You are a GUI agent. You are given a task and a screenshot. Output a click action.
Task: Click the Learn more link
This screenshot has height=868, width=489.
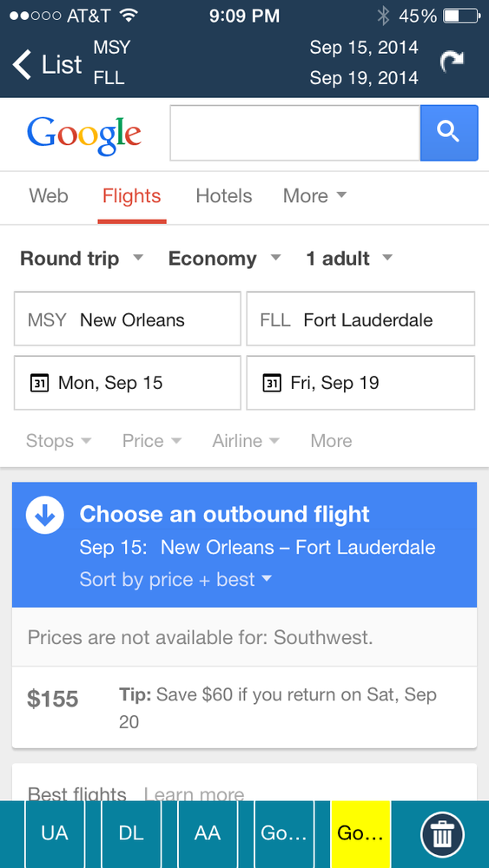(x=194, y=795)
